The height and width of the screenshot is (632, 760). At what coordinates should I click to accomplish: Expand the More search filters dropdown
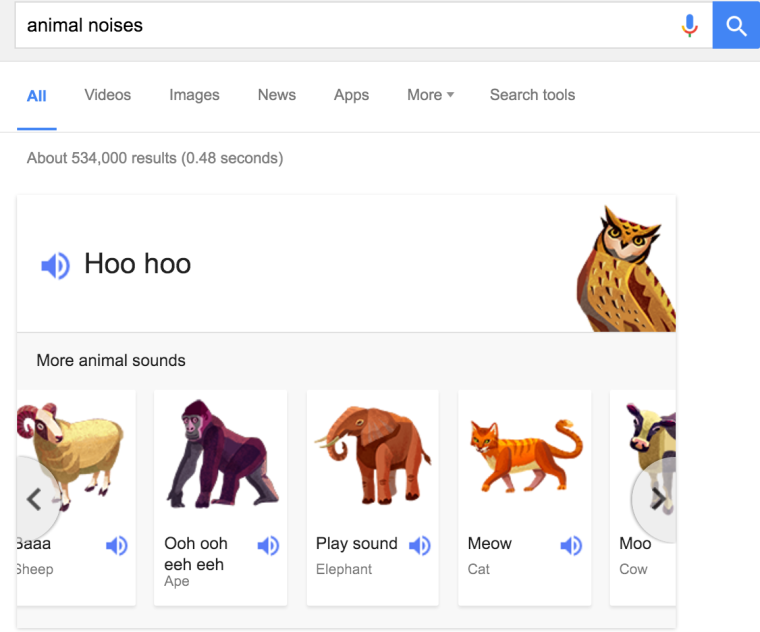pyautogui.click(x=430, y=95)
